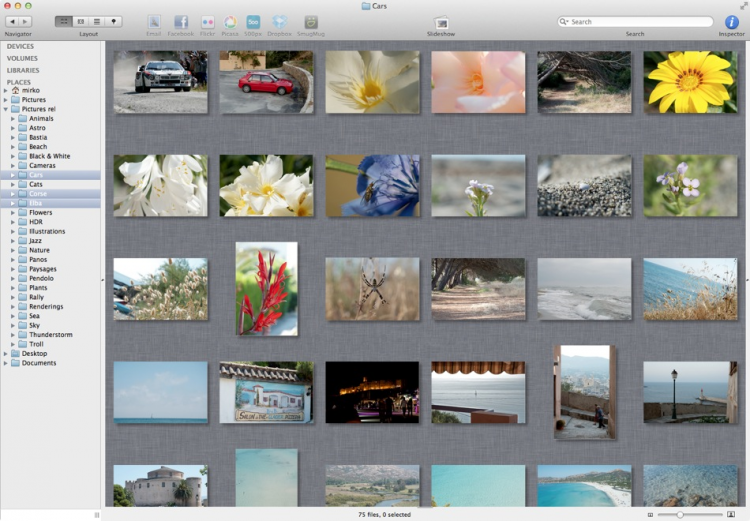Start the Slideshow
This screenshot has height=521, width=750.
pos(441,22)
